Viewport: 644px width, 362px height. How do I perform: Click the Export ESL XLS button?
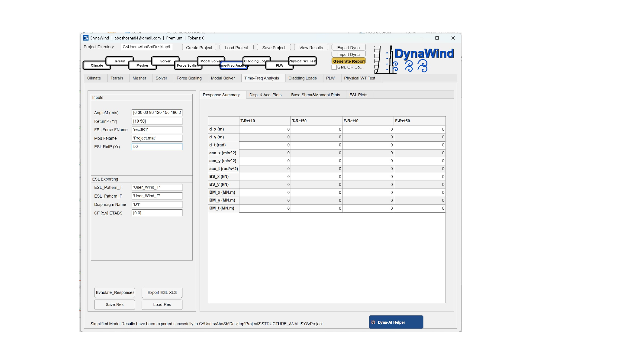(162, 292)
